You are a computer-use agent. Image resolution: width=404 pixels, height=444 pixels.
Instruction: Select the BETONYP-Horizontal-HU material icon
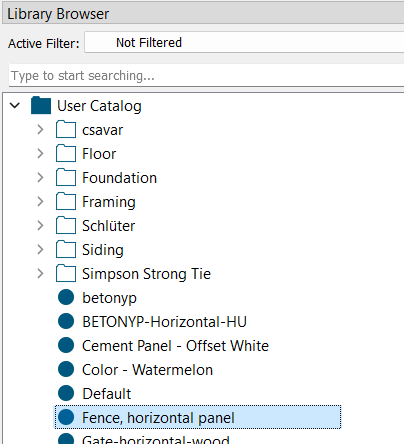tap(66, 321)
